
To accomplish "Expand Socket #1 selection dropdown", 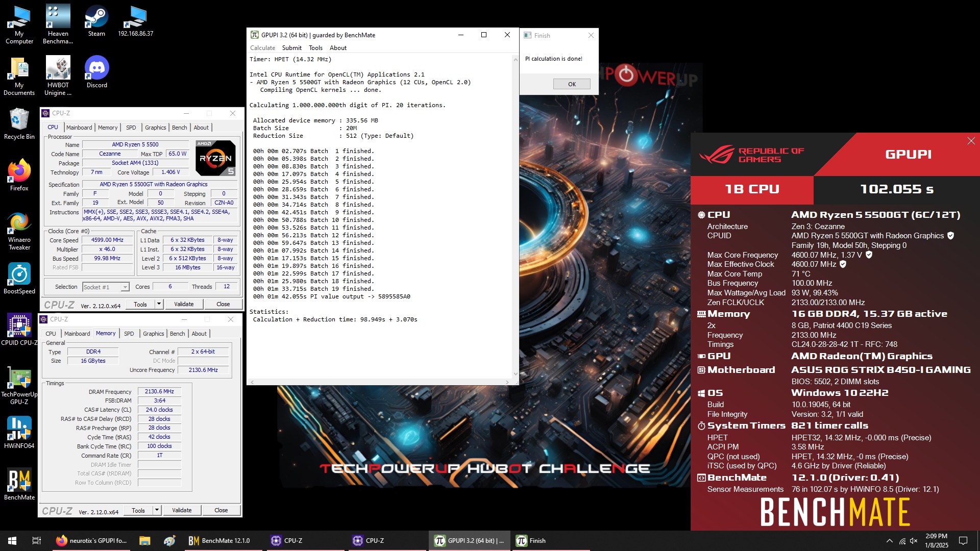I will tap(125, 287).
